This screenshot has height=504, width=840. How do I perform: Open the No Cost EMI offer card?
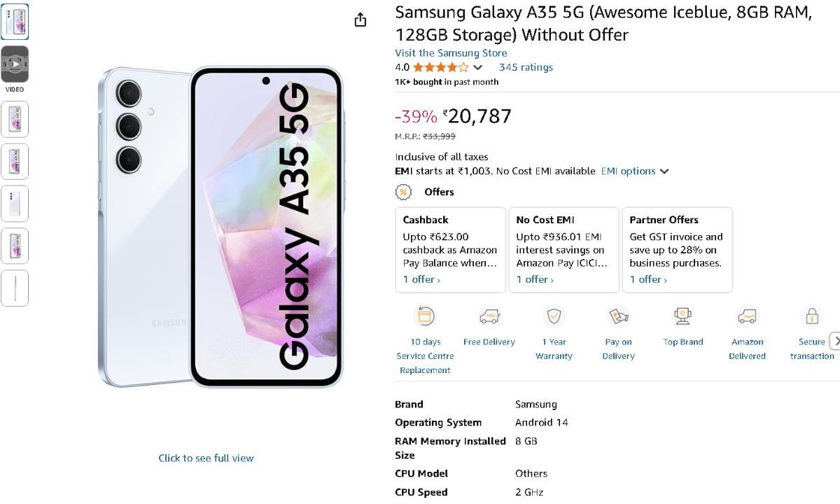(x=563, y=249)
